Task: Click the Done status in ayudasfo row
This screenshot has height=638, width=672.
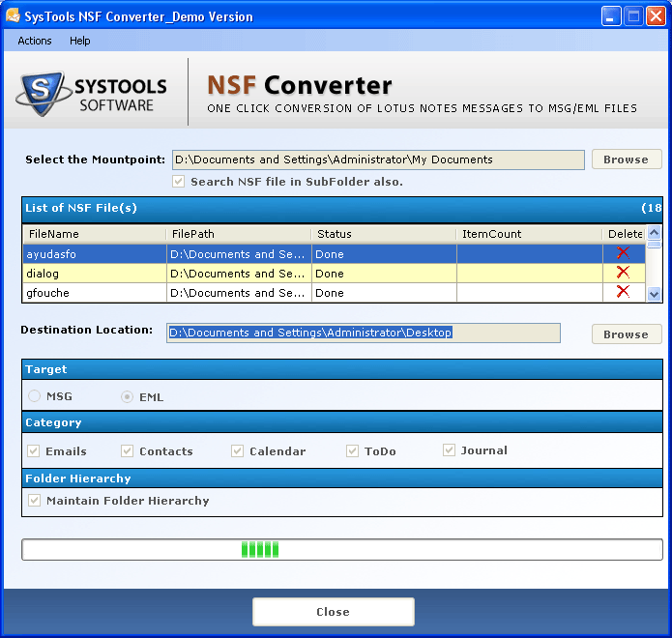Action: (384, 254)
